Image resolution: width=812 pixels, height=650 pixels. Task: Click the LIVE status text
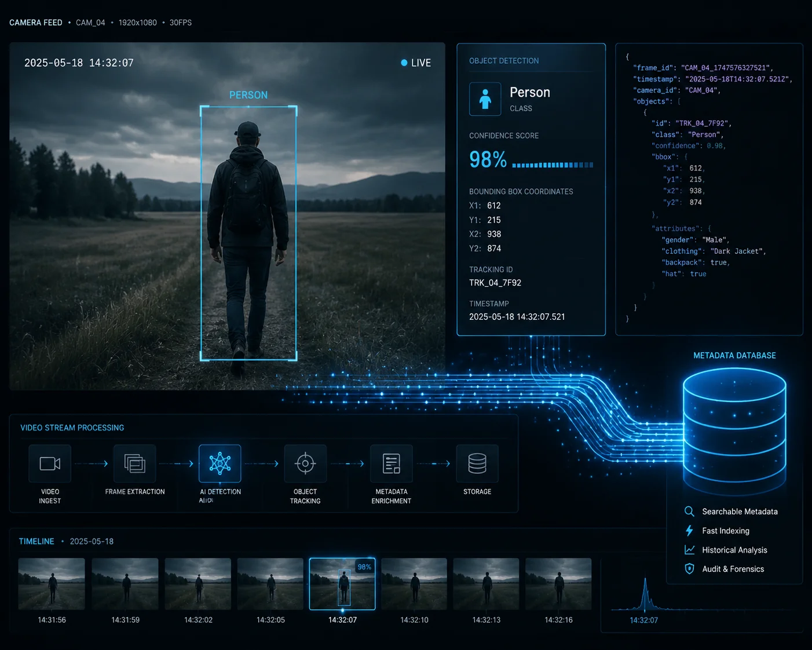tap(421, 63)
